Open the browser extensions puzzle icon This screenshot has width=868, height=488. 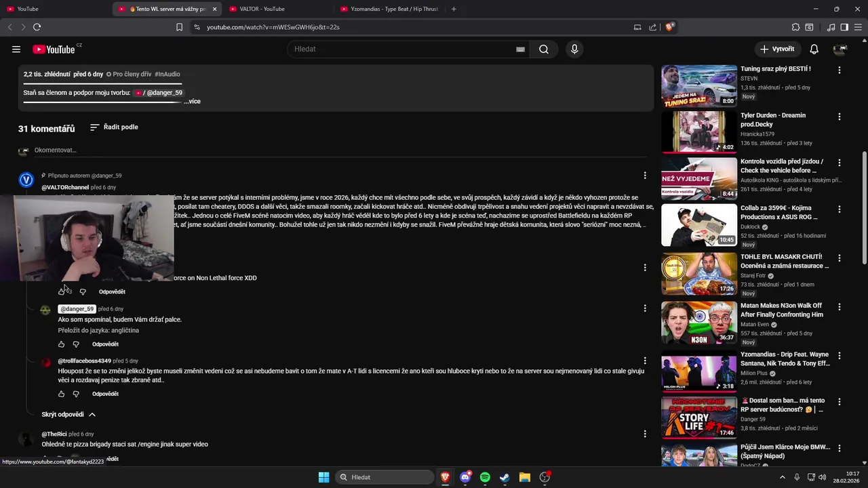click(x=795, y=27)
